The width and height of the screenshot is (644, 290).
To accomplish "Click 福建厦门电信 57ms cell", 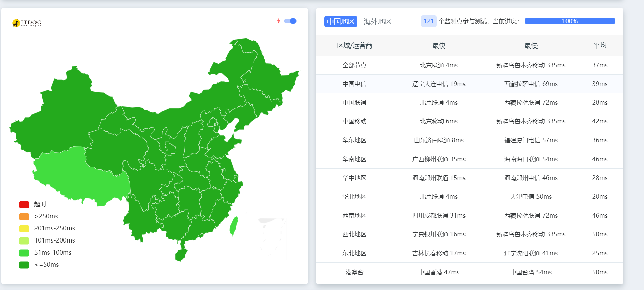I will click(x=531, y=140).
